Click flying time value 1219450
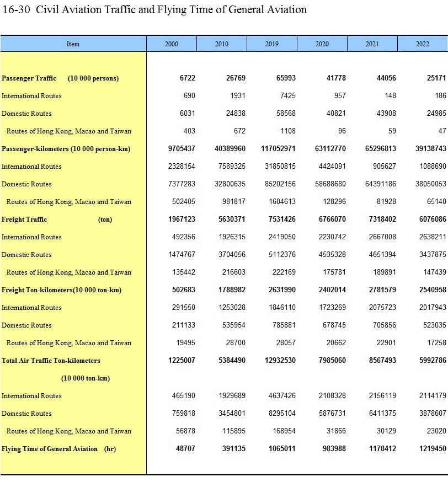The width and height of the screenshot is (448, 493). [433, 449]
